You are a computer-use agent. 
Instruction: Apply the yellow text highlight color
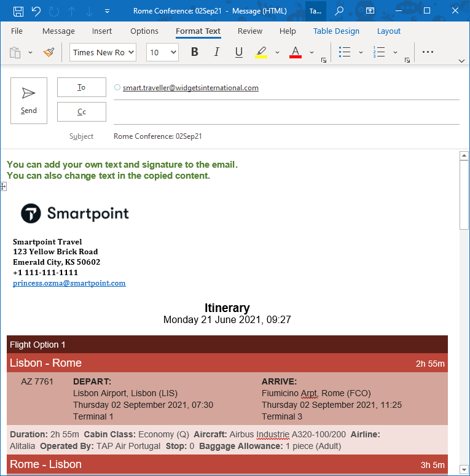pyautogui.click(x=261, y=52)
